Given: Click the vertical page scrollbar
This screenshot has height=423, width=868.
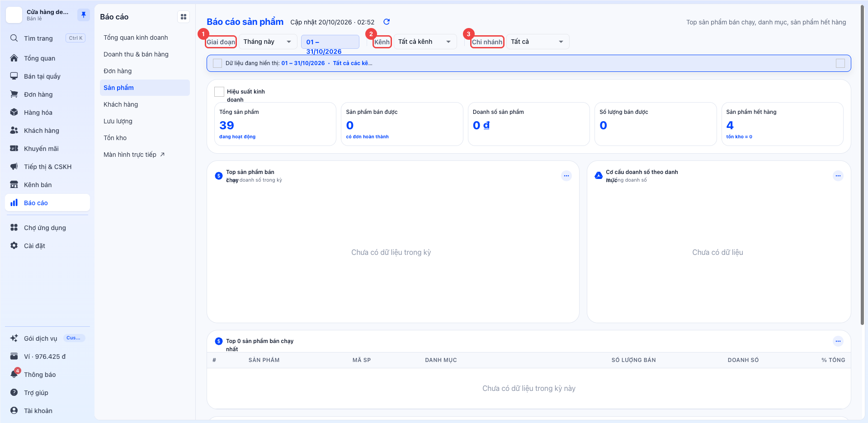Looking at the screenshot, I should pos(863,165).
